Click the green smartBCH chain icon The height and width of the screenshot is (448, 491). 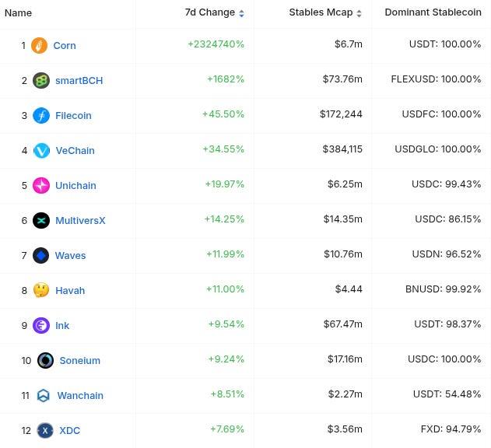point(41,80)
